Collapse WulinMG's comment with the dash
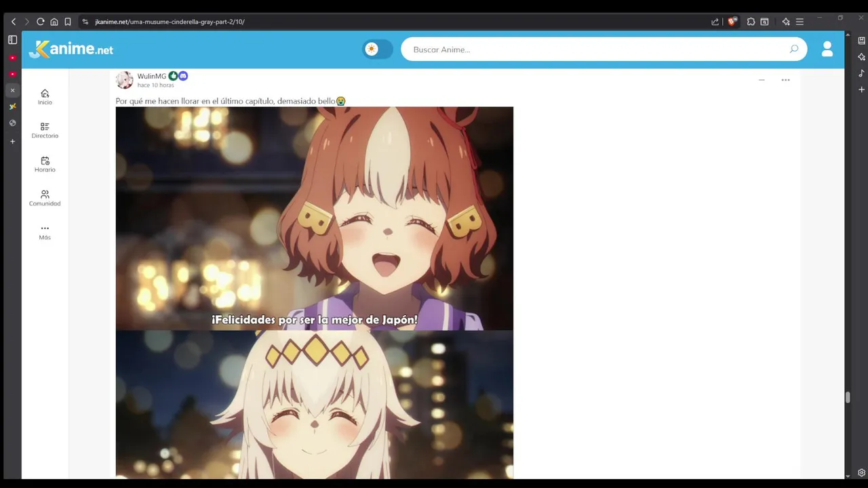 point(762,80)
